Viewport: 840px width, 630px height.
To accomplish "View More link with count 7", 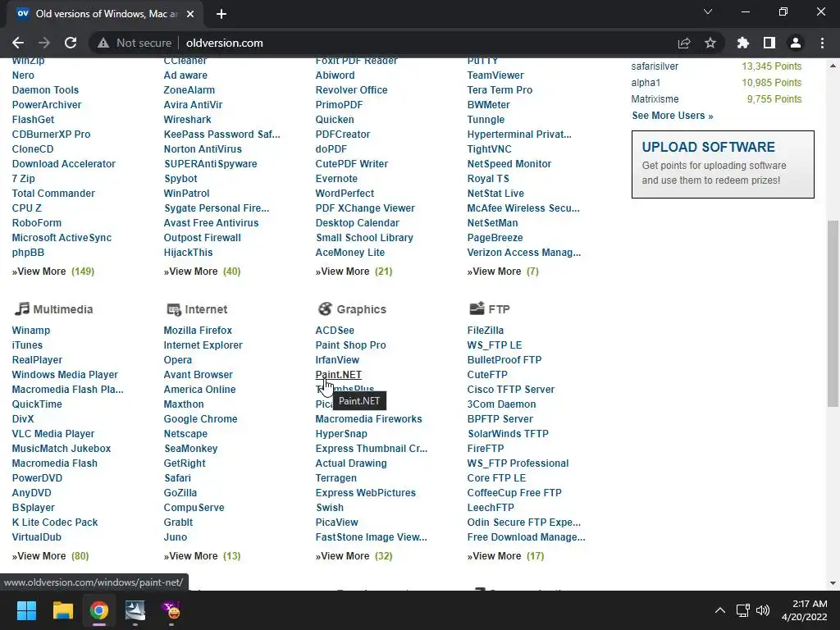I will pos(503,272).
